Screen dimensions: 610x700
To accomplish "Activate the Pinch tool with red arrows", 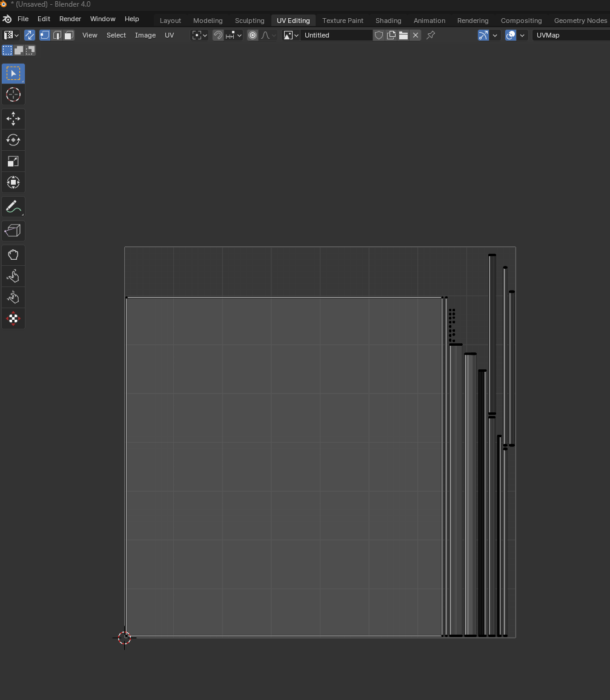I will (x=13, y=319).
